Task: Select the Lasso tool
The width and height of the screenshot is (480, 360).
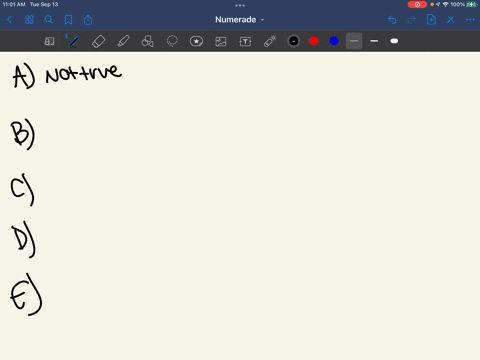Action: [x=172, y=41]
